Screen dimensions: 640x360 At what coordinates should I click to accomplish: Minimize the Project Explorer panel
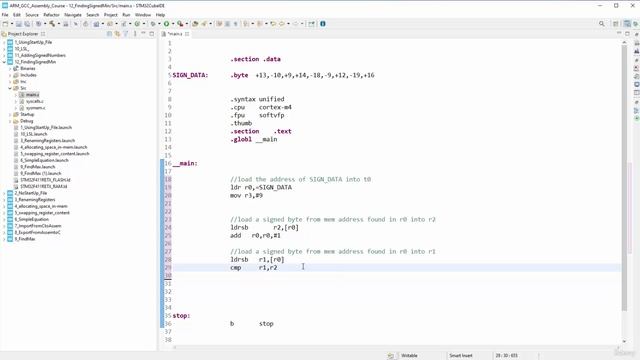coord(143,34)
